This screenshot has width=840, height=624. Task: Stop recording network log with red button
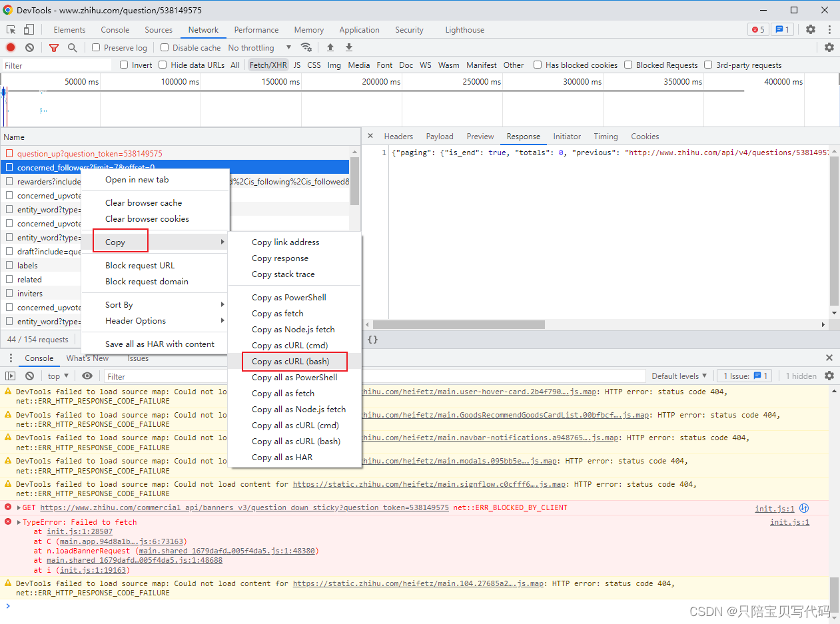[11, 47]
